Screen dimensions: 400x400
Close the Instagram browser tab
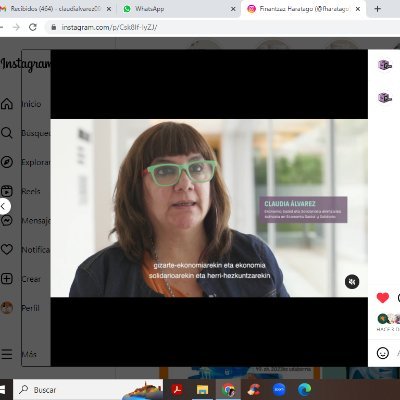point(358,9)
